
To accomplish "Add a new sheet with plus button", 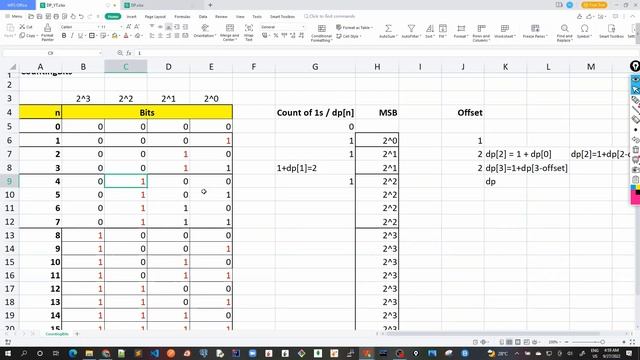I will [77, 334].
